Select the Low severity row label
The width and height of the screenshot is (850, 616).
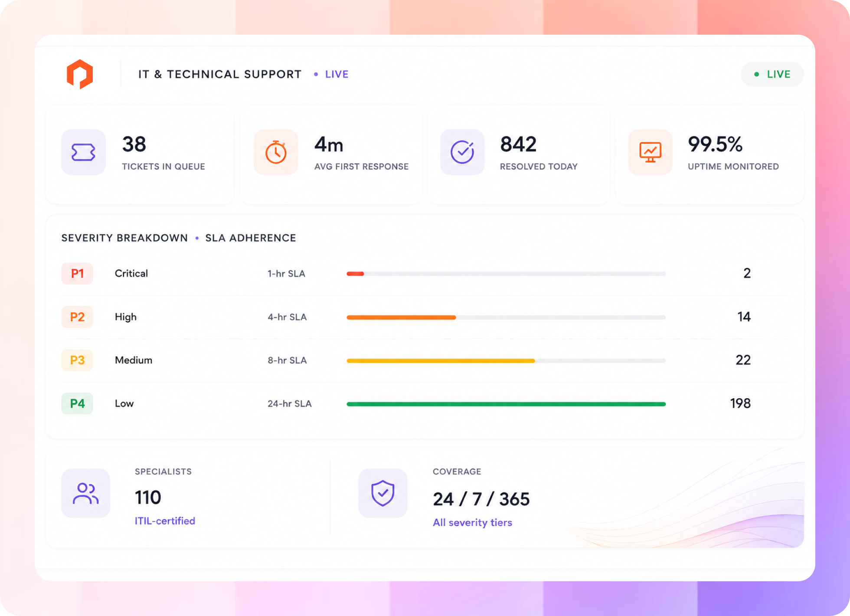(124, 403)
